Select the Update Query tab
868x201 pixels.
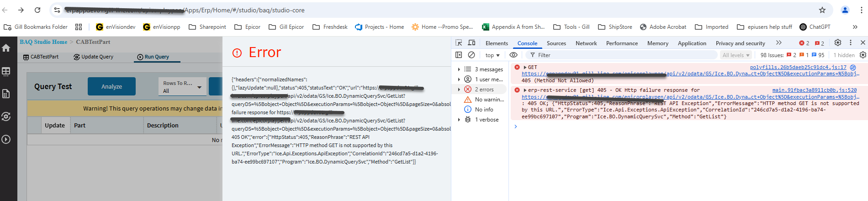coord(94,57)
